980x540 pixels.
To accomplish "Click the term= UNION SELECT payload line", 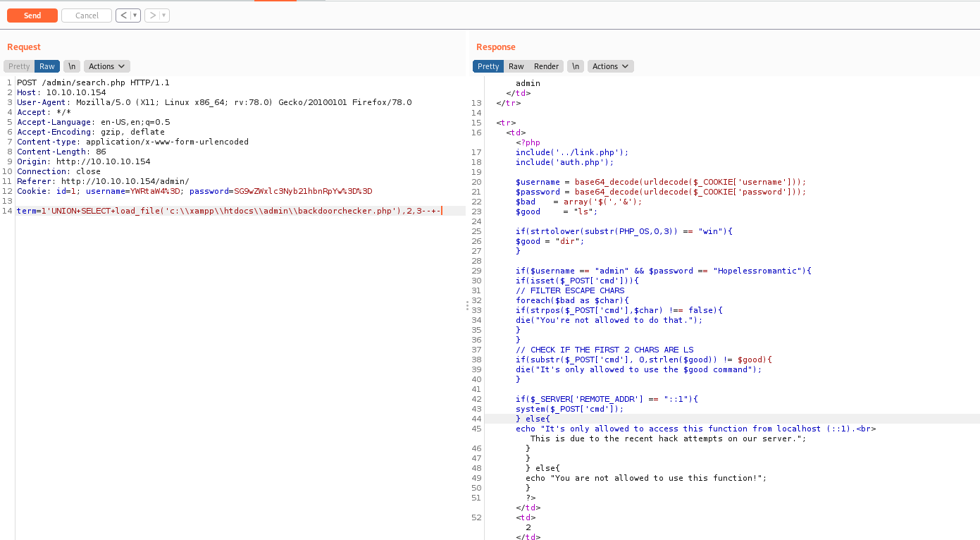I will point(229,211).
